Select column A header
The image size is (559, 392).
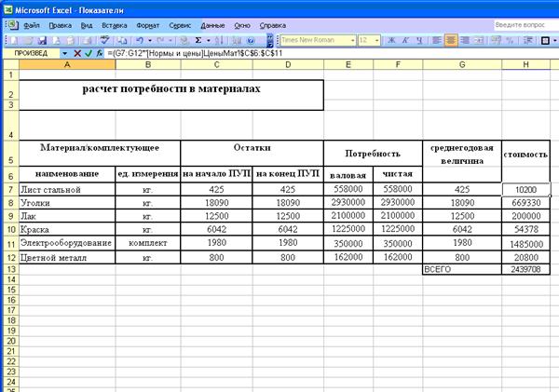tap(67, 64)
